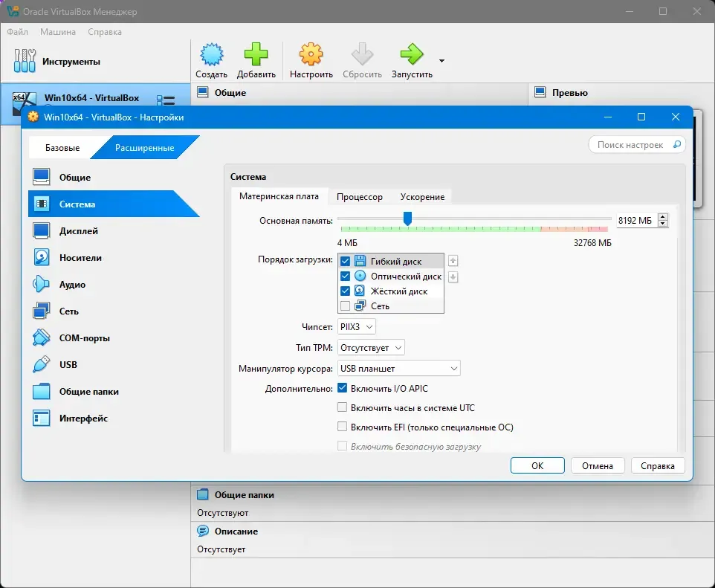Move boot item up with arrow button
715x588 pixels.
coord(453,261)
